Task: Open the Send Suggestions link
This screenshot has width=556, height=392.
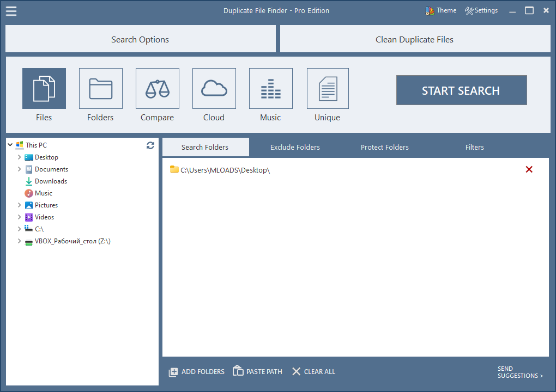Action: pyautogui.click(x=520, y=372)
